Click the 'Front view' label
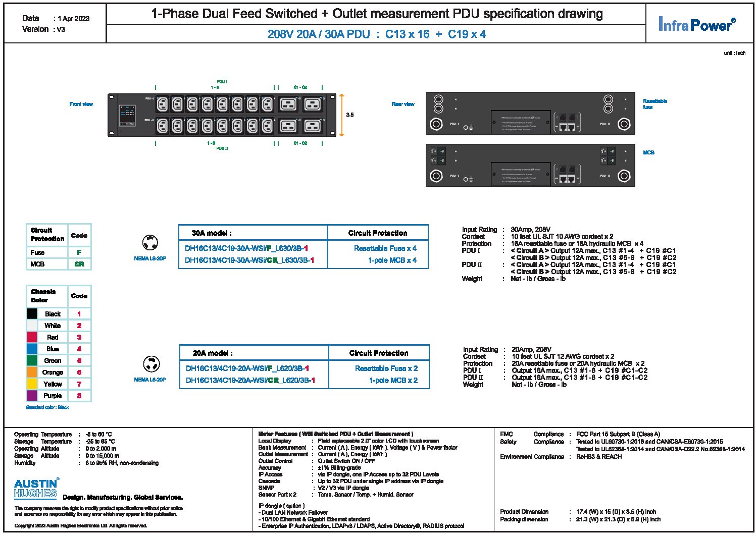This screenshot has width=756, height=534. [81, 104]
